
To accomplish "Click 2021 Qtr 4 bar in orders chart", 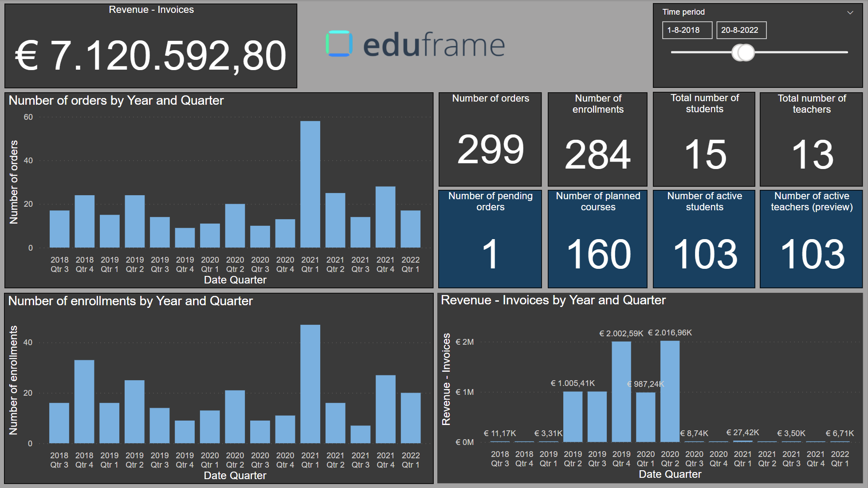I will pyautogui.click(x=385, y=217).
